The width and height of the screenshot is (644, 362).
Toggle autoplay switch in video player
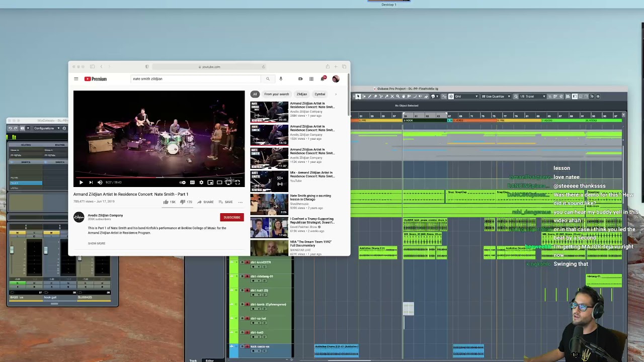tap(183, 183)
